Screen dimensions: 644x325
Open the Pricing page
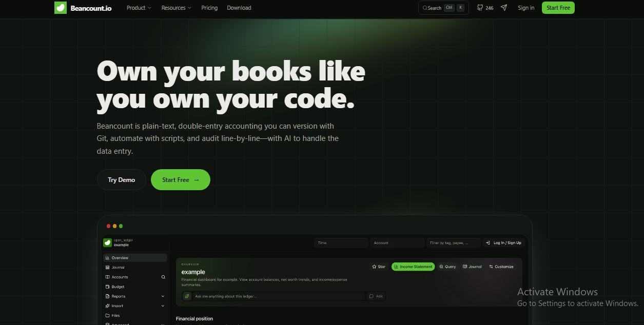coord(209,8)
